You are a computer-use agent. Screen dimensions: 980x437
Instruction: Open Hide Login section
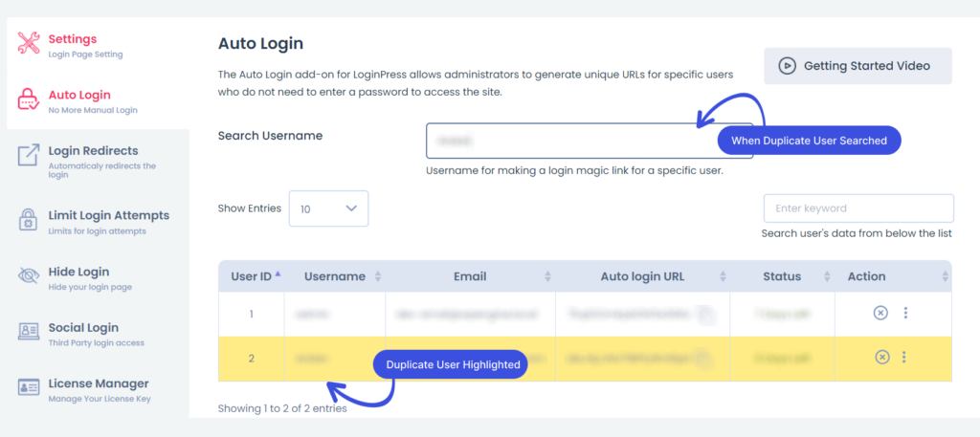(x=99, y=278)
